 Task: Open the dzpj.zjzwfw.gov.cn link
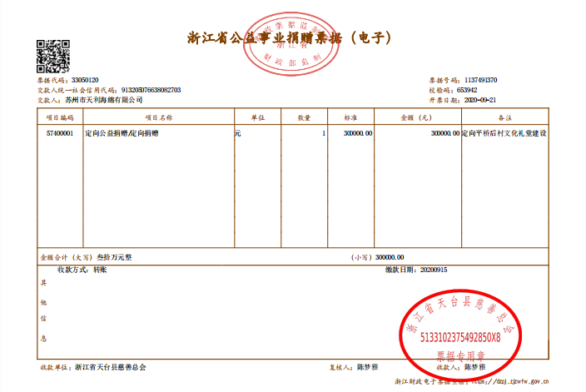(x=510, y=381)
